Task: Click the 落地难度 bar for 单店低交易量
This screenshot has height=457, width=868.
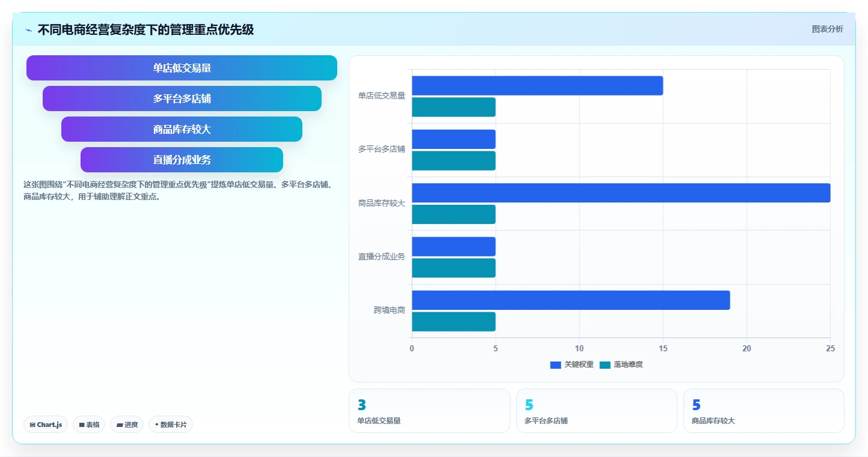Action: 454,107
